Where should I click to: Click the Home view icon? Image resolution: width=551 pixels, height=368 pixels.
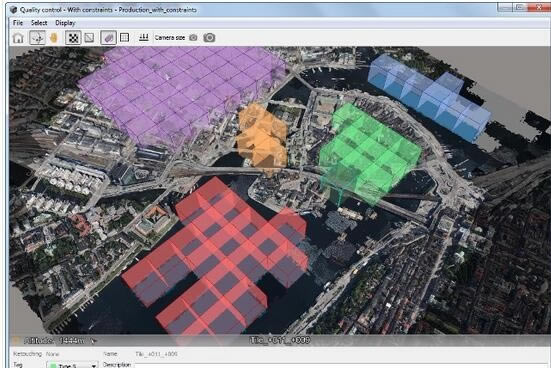click(x=18, y=38)
